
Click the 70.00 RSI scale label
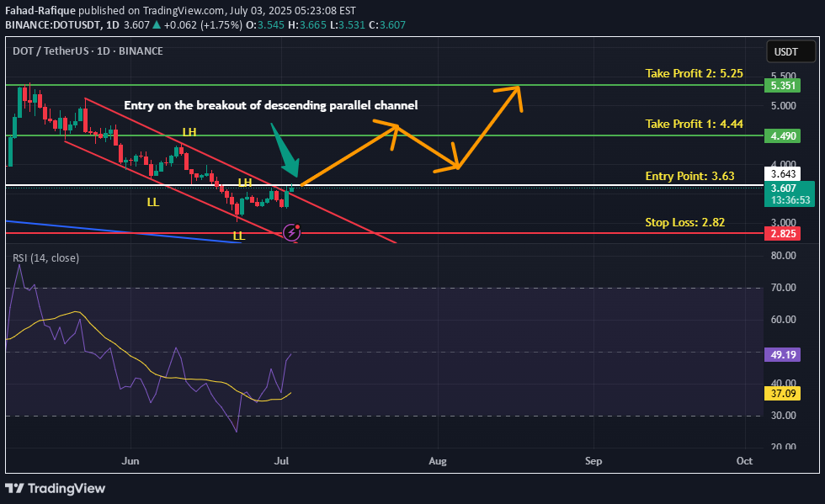click(x=784, y=287)
